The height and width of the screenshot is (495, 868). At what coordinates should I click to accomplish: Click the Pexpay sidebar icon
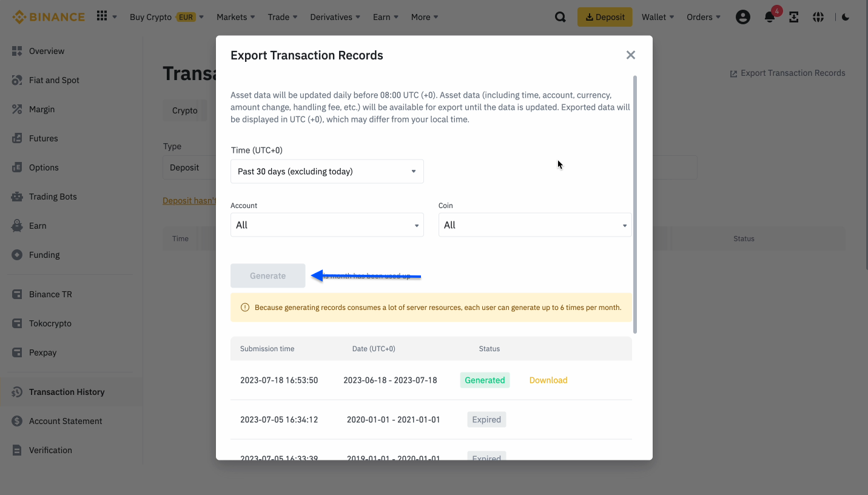tap(17, 352)
